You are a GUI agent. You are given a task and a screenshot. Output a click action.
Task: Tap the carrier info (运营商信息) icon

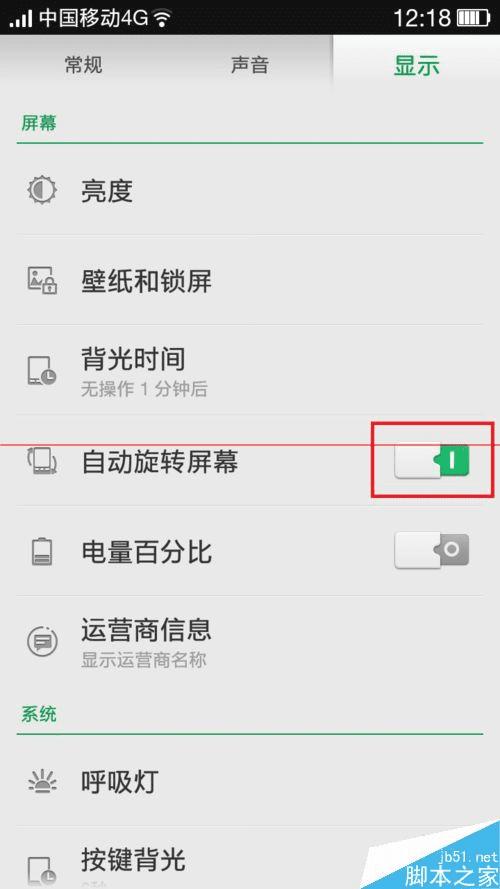(43, 641)
